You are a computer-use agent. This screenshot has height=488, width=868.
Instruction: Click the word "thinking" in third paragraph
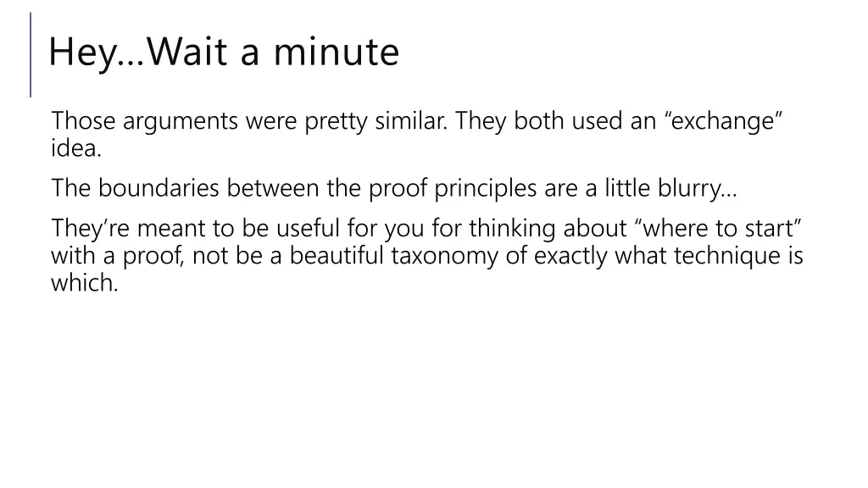(x=512, y=229)
